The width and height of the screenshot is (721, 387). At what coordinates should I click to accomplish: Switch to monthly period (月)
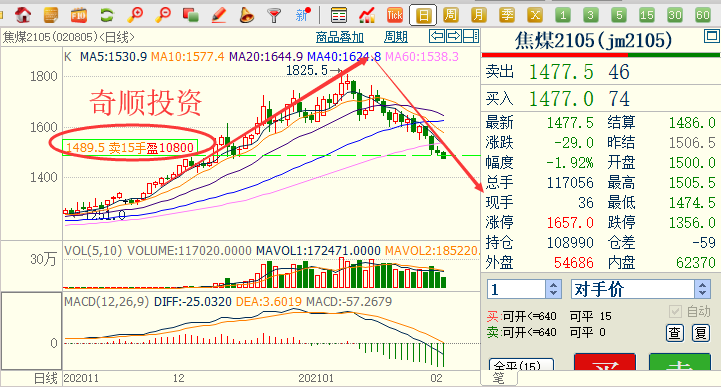click(478, 15)
